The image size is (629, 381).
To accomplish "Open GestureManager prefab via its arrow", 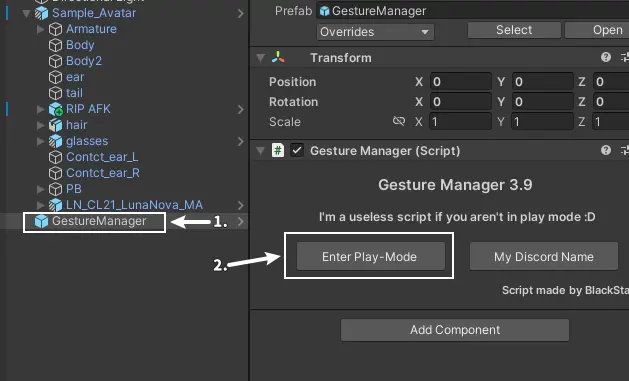I will tap(240, 221).
